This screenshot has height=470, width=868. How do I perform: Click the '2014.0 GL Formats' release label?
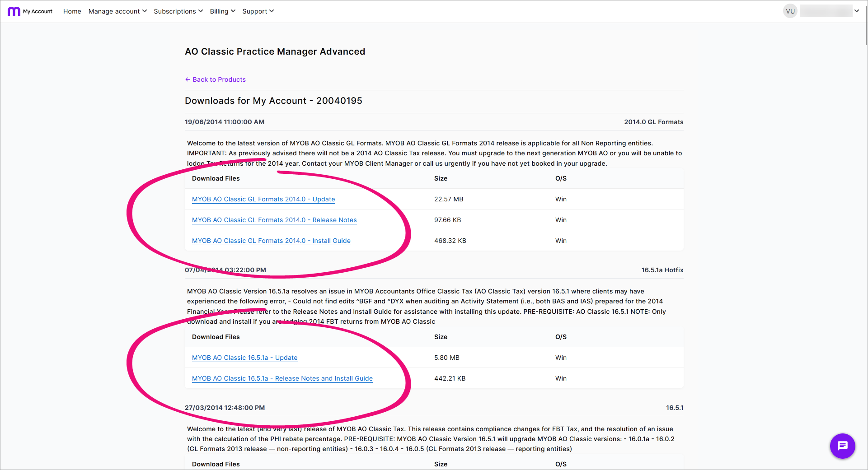pos(653,122)
